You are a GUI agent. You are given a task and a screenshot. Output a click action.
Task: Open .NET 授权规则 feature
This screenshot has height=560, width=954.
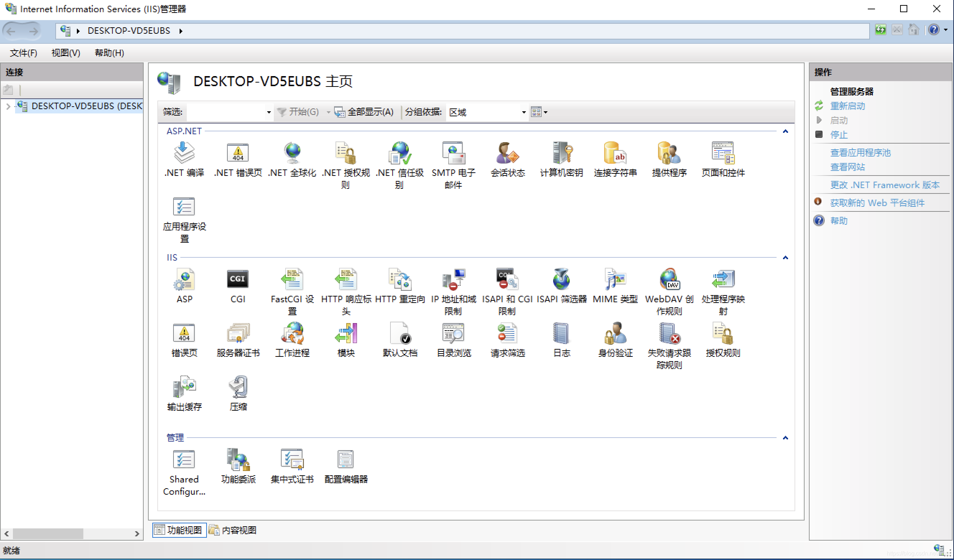(346, 153)
